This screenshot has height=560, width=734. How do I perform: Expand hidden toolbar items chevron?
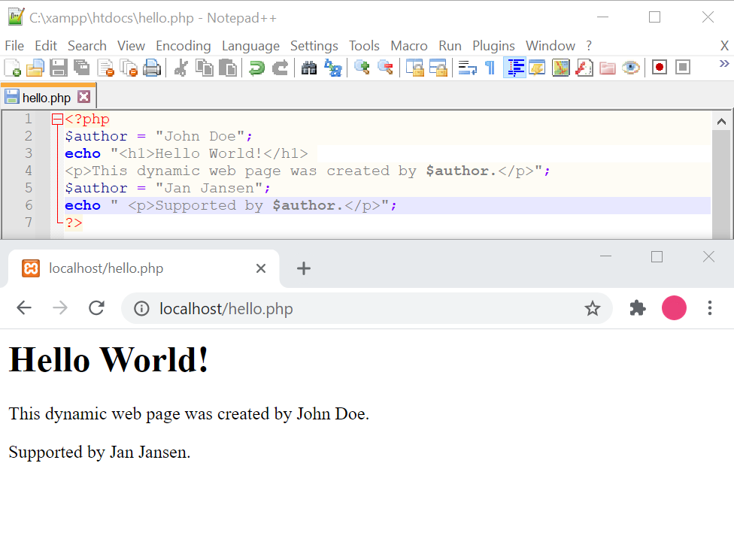[x=724, y=65]
